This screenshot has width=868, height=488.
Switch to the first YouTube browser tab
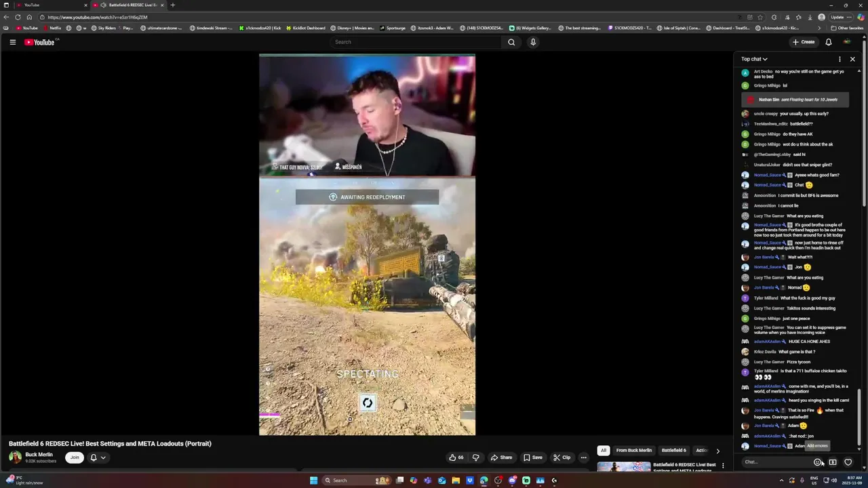[53, 5]
